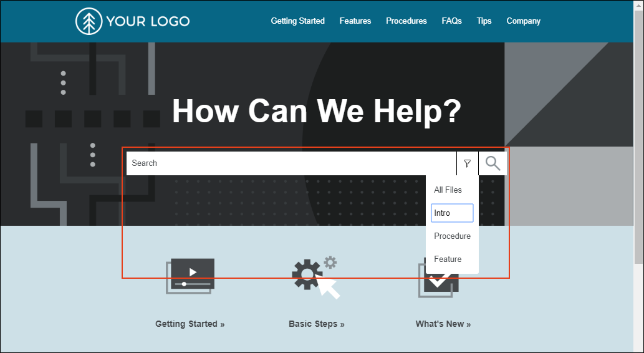Select Intro search filter option
This screenshot has width=644, height=353.
pyautogui.click(x=452, y=213)
